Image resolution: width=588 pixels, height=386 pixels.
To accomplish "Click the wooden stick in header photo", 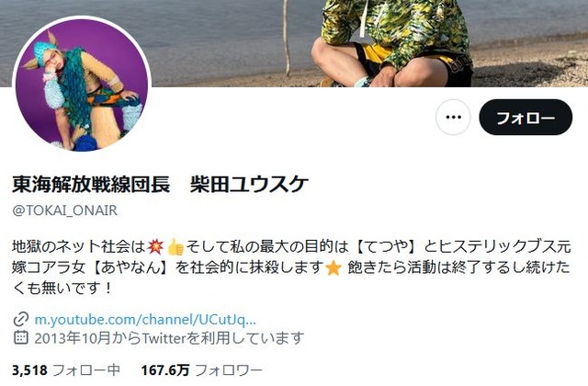I will (x=287, y=38).
